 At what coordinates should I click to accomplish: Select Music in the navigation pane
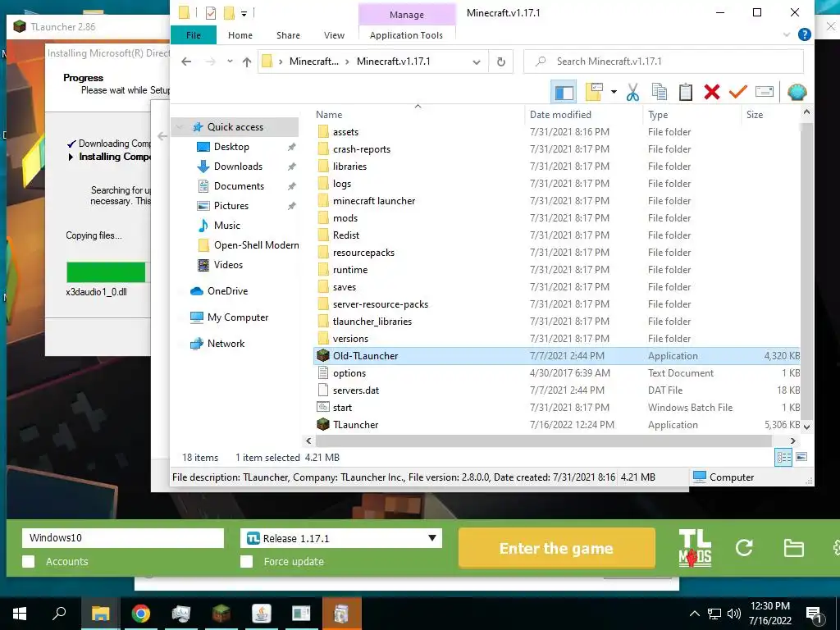[x=227, y=226]
